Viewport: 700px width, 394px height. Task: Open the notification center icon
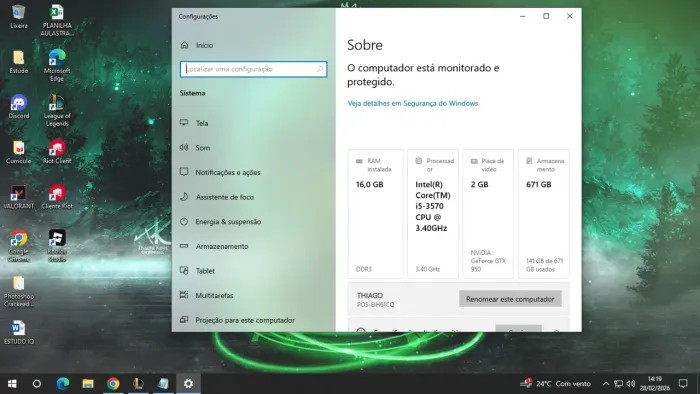tap(683, 383)
